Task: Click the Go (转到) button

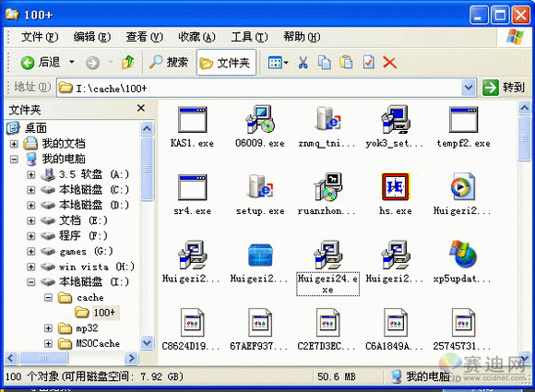Action: coord(504,88)
